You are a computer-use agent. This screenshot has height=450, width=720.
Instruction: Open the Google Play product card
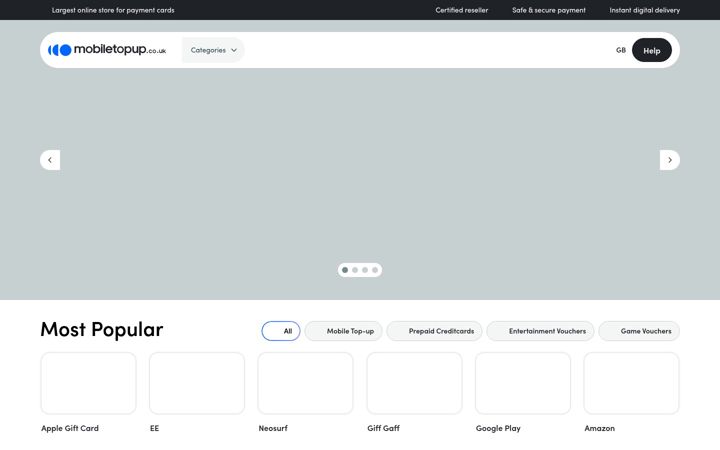click(x=523, y=383)
